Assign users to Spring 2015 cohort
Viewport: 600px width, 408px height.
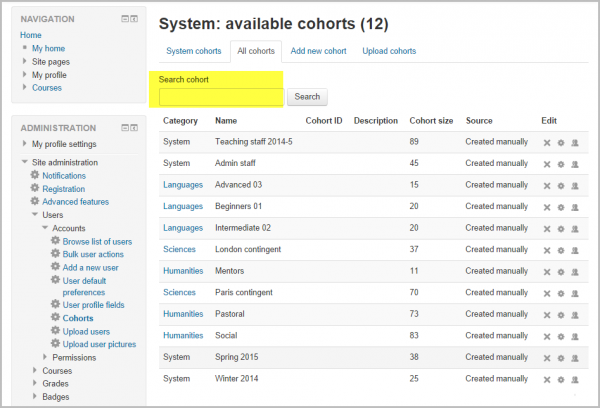[575, 358]
